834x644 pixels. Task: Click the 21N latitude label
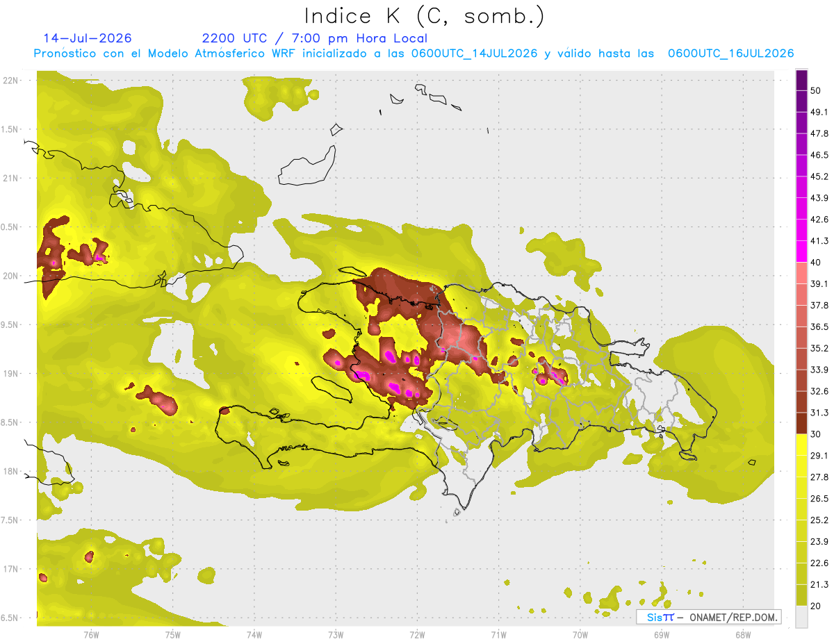pos(11,178)
